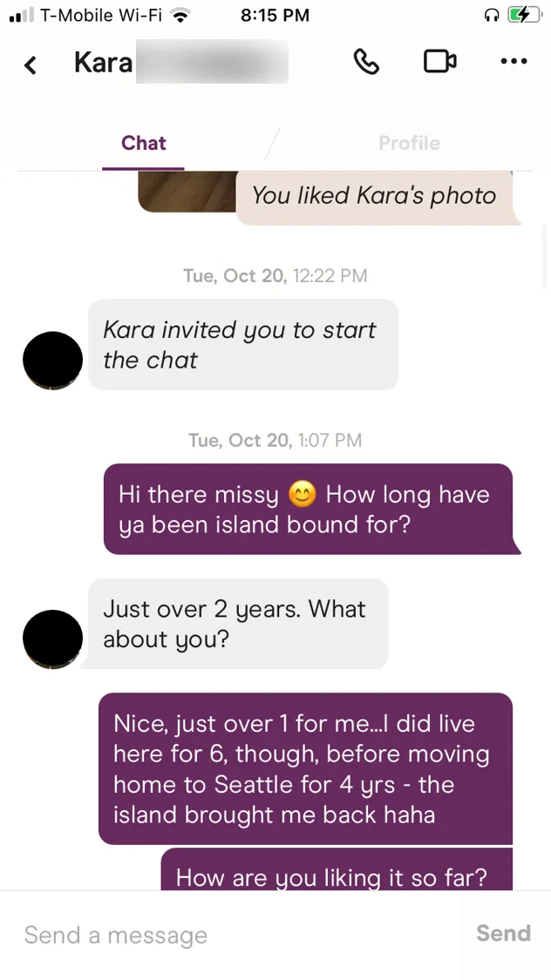Tap the "Kara invited you to start" notice
The image size is (551, 980).
[242, 345]
